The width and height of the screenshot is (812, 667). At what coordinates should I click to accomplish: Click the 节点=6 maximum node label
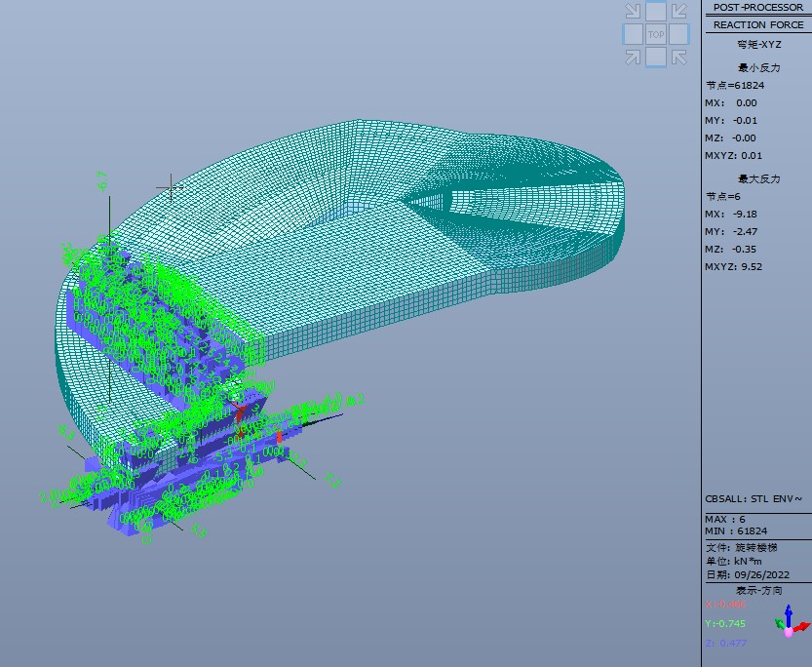point(723,197)
